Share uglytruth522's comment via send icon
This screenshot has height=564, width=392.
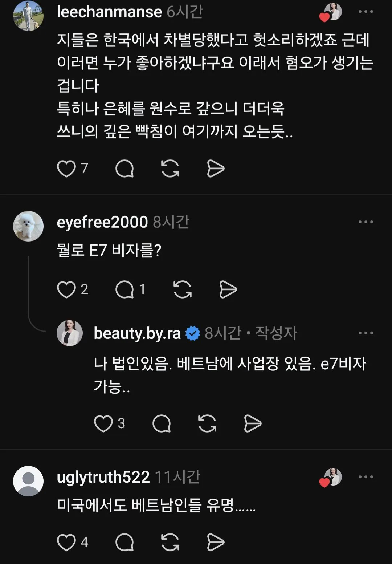coord(216,542)
